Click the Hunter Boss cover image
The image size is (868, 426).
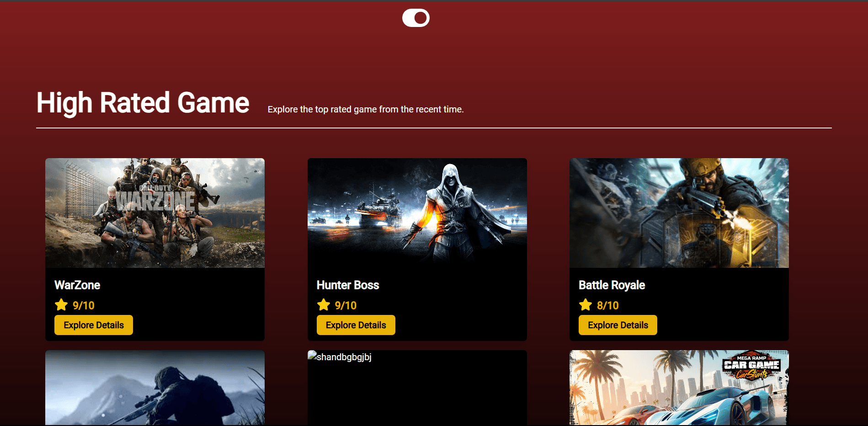click(417, 213)
